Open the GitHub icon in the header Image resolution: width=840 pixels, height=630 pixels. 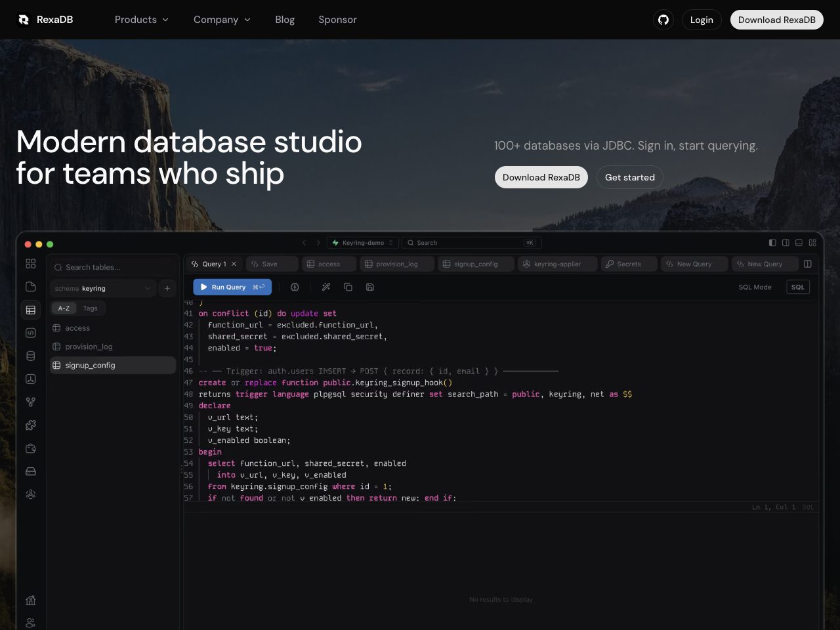click(663, 20)
